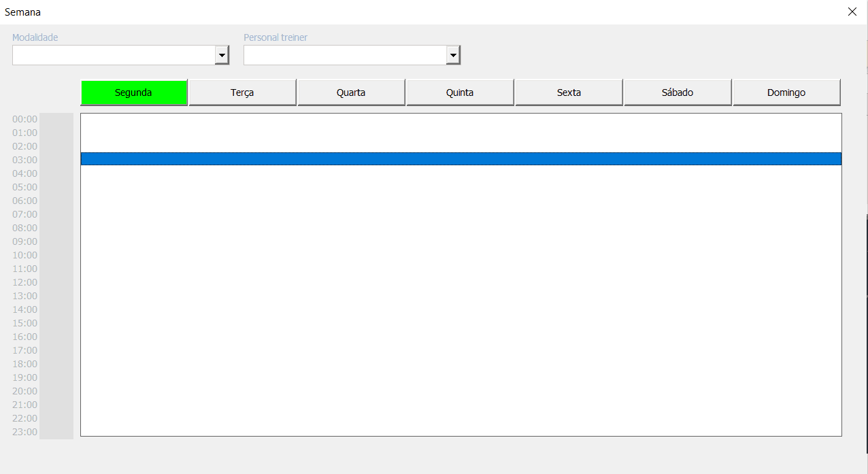Click the 18:00 time label
The height and width of the screenshot is (474, 868).
24,364
